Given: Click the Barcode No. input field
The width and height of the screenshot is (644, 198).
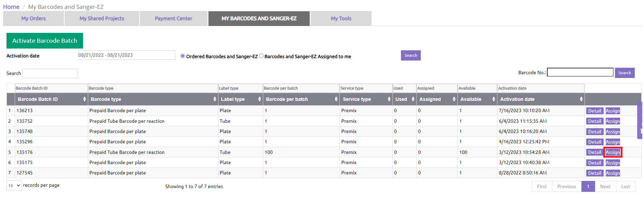Looking at the screenshot, I should click(580, 72).
